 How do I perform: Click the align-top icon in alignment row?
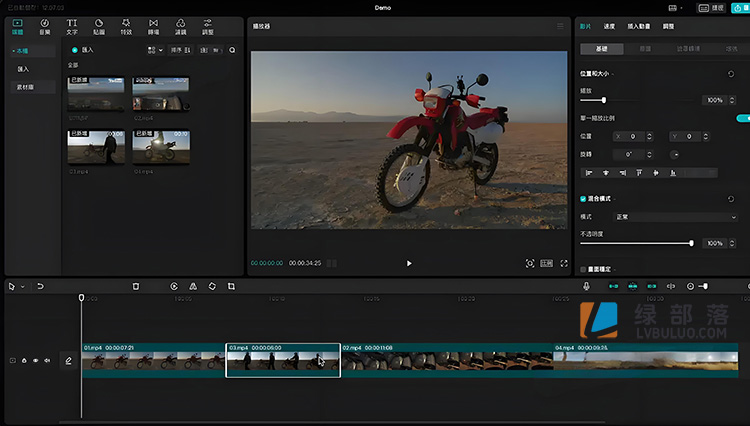639,173
